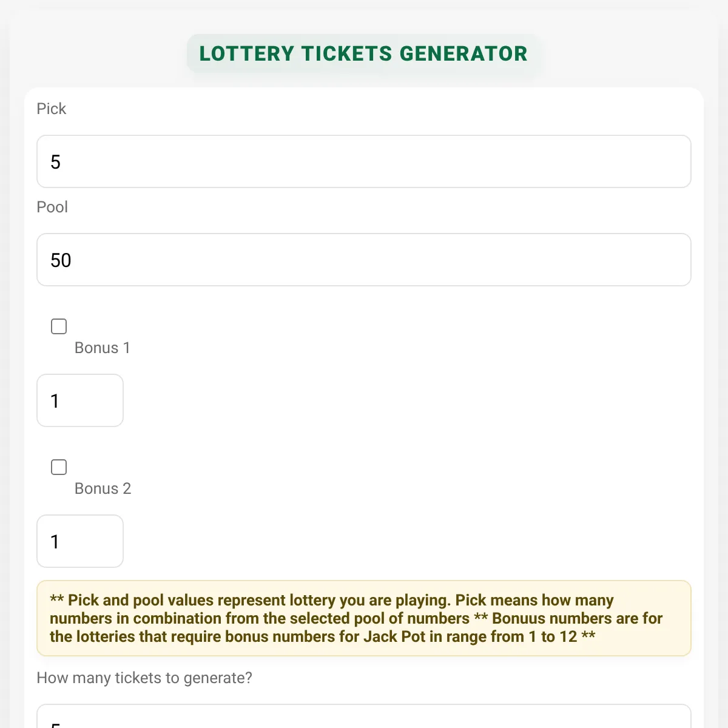The width and height of the screenshot is (728, 728).
Task: Focus the Pick number input field
Action: click(x=364, y=161)
